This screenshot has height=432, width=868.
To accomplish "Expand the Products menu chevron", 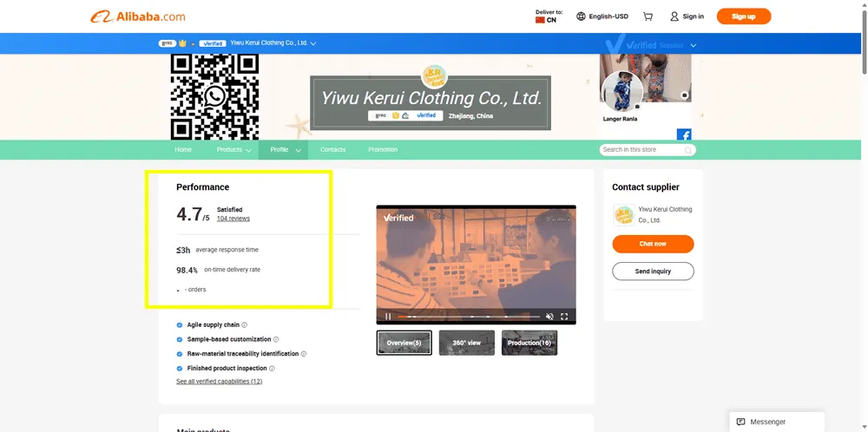I will click(248, 150).
